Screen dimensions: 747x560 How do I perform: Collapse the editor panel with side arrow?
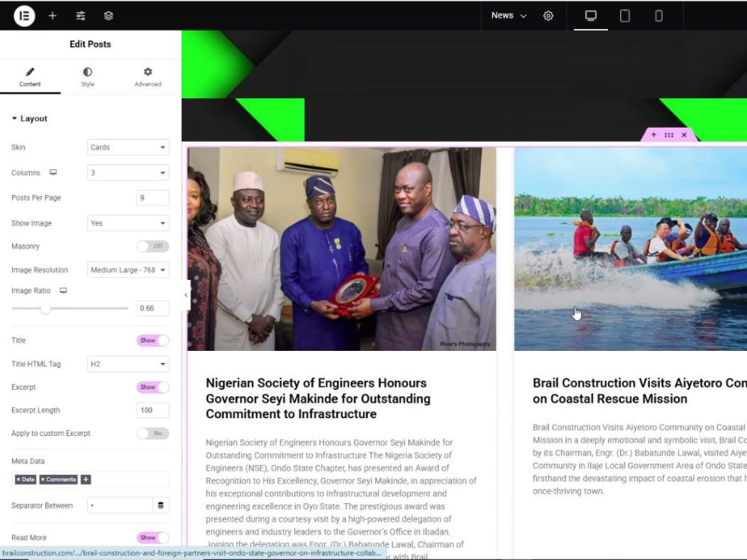[186, 295]
